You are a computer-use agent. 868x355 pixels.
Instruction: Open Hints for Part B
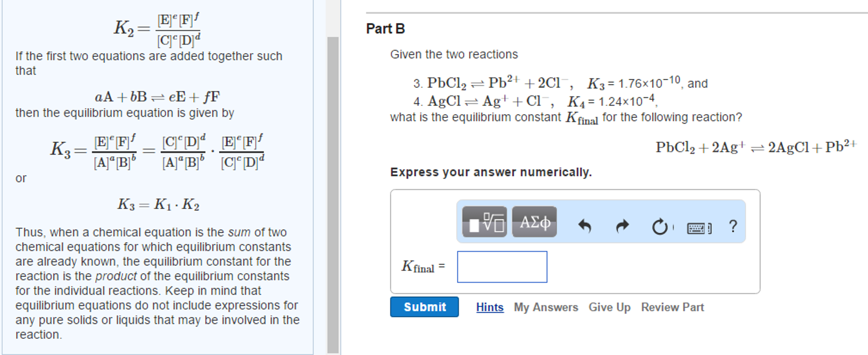pos(489,307)
